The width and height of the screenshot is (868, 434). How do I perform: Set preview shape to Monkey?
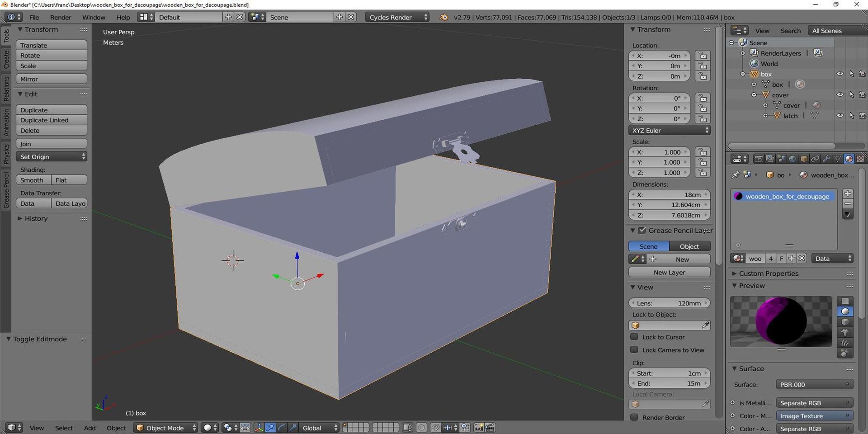845,332
